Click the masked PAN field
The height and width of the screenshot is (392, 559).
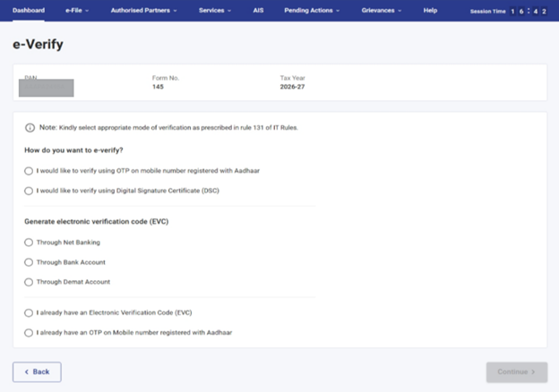pos(48,88)
